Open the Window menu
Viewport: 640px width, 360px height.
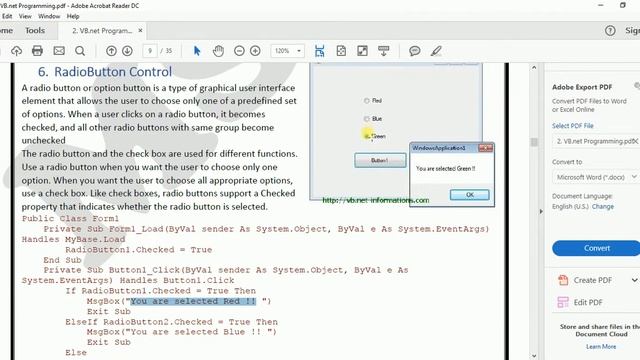point(49,16)
